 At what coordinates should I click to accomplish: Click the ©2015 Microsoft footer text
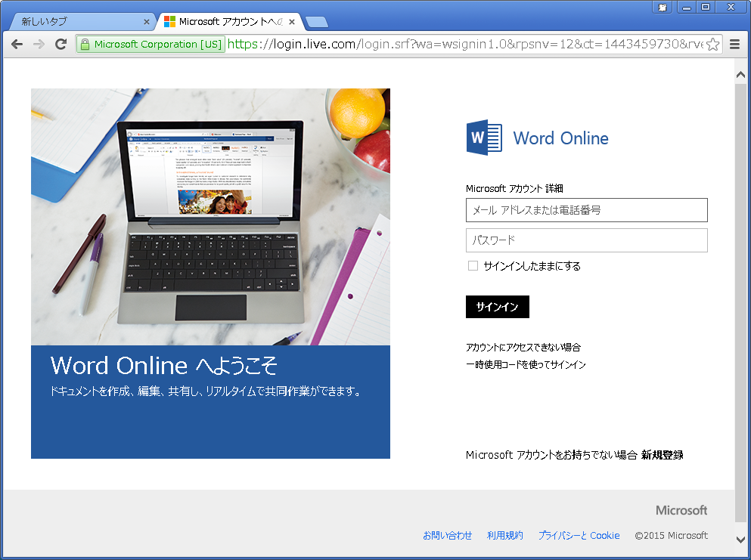coord(671,536)
